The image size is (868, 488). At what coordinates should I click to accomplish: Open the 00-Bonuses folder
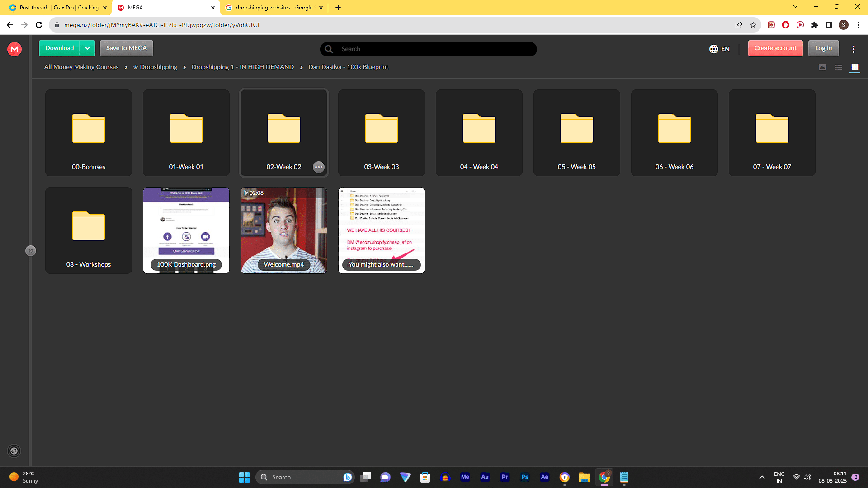pos(89,132)
